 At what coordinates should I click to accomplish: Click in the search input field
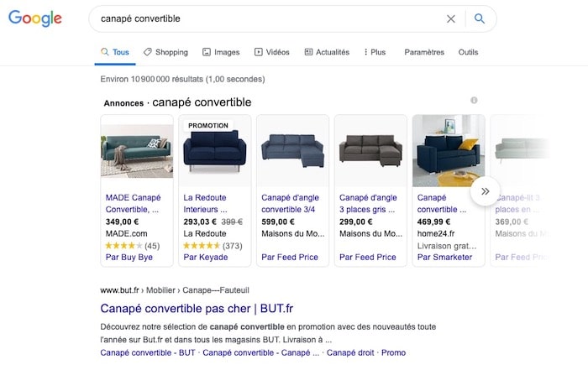coord(269,18)
